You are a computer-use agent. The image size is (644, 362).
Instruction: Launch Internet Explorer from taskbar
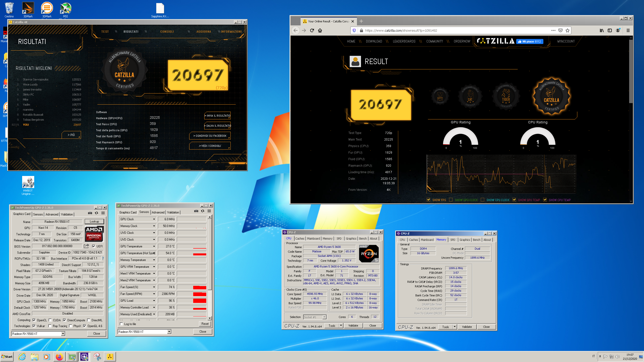click(22, 357)
